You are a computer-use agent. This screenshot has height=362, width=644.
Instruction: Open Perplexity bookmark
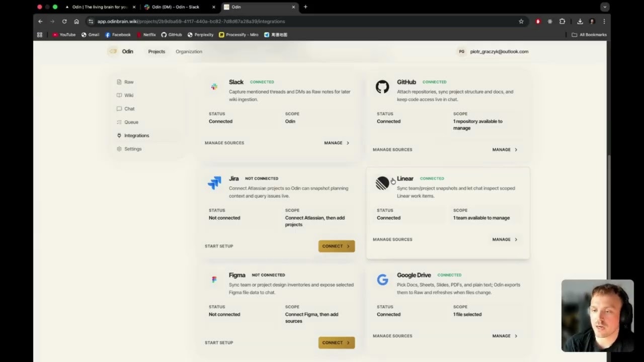tap(200, 35)
